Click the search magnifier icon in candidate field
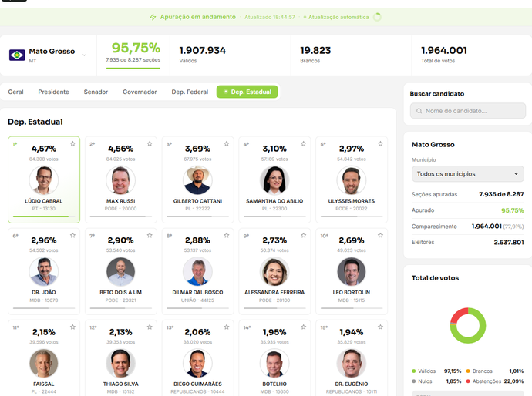 pyautogui.click(x=419, y=111)
